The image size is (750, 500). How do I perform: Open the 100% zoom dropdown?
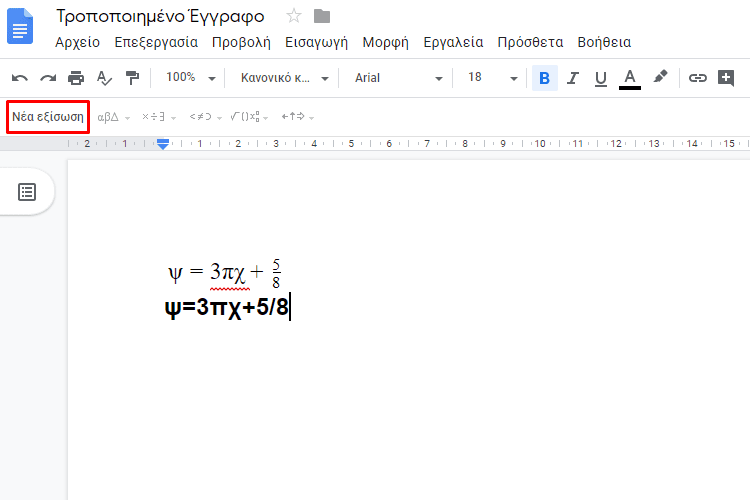coord(190,78)
